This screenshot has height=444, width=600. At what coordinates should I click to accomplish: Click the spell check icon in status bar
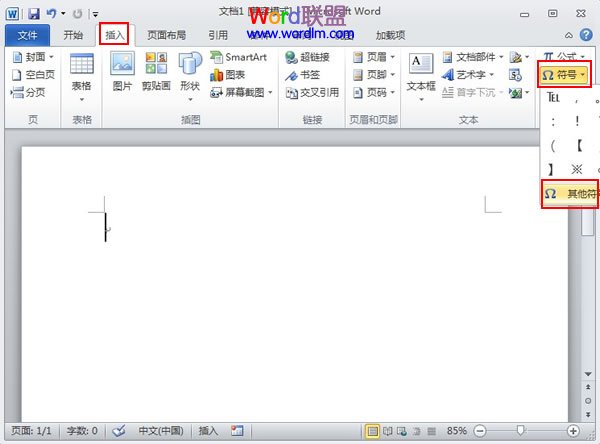pos(118,431)
